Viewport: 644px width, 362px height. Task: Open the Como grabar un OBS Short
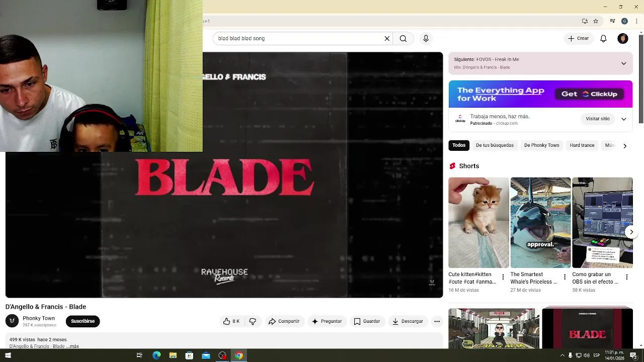602,223
